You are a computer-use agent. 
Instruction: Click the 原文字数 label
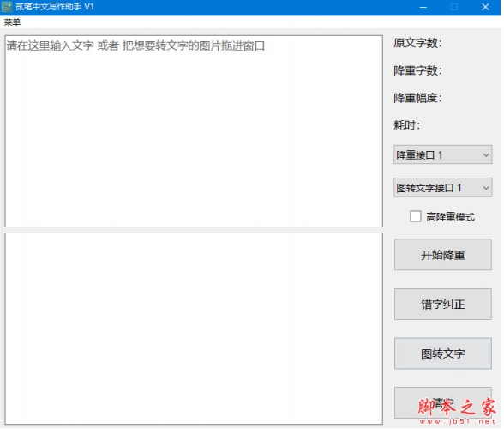coord(417,43)
